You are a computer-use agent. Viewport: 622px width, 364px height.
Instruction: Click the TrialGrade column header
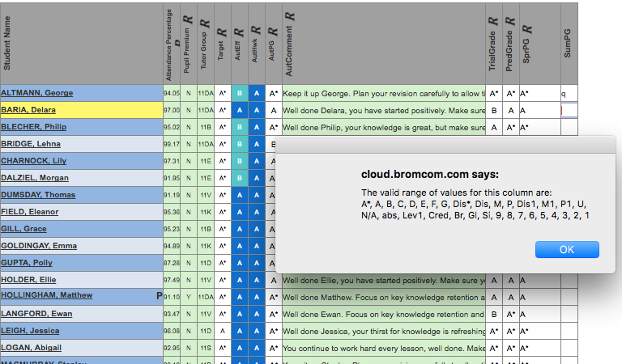(x=494, y=44)
